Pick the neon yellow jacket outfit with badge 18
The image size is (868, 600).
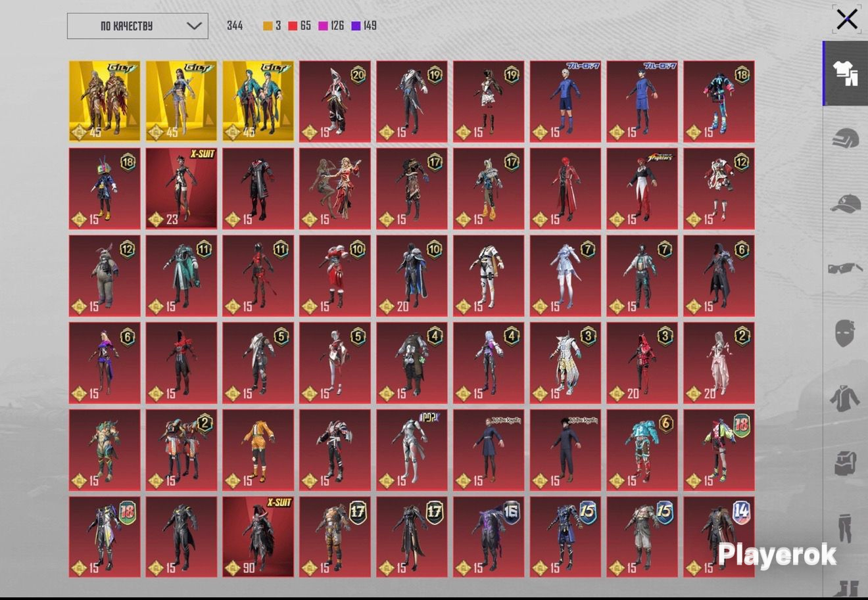pos(719,450)
